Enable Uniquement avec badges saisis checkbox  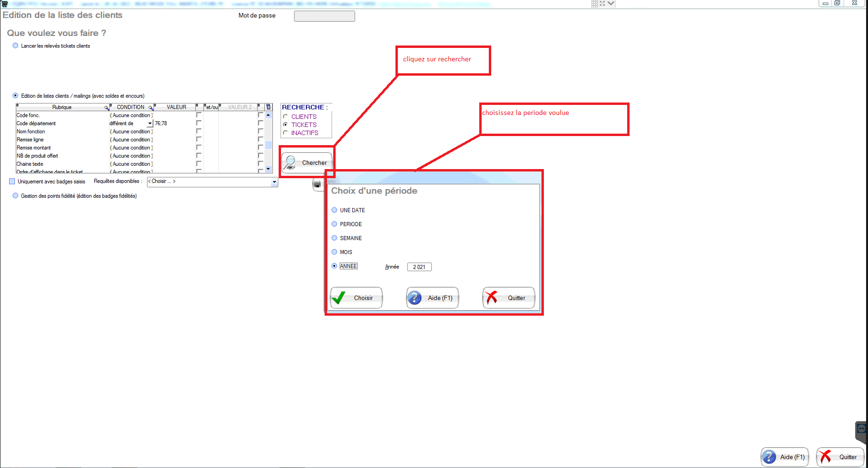(x=12, y=182)
